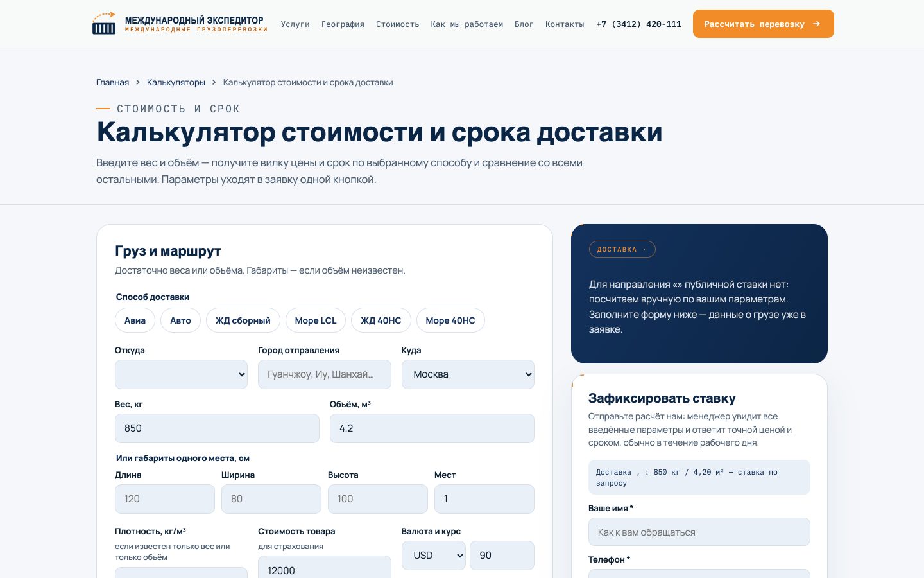Screen dimensions: 924x578
Task: Select Авто delivery method
Action: pyautogui.click(x=180, y=320)
